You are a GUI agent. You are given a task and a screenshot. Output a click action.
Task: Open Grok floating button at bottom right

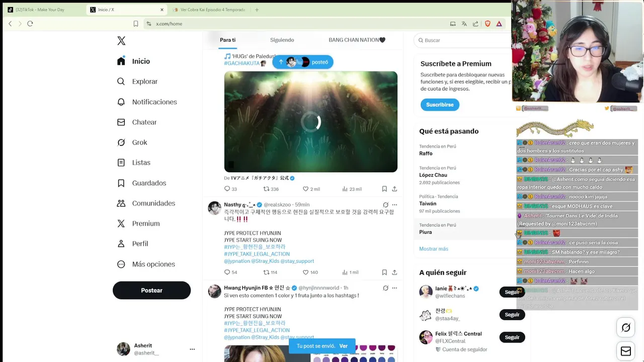626,328
